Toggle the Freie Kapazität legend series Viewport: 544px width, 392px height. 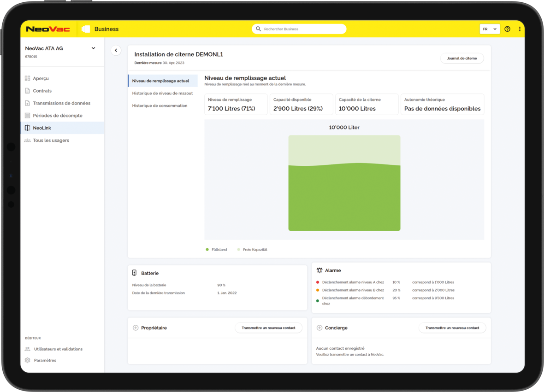252,250
